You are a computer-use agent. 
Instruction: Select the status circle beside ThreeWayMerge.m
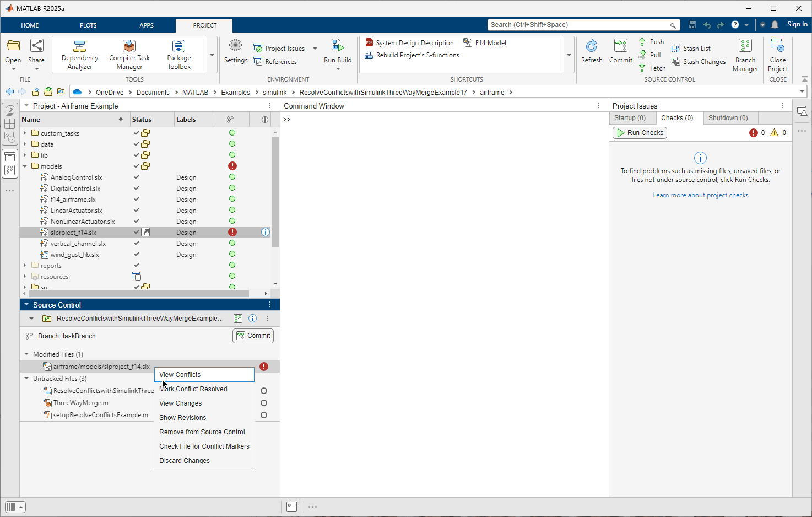coord(264,403)
